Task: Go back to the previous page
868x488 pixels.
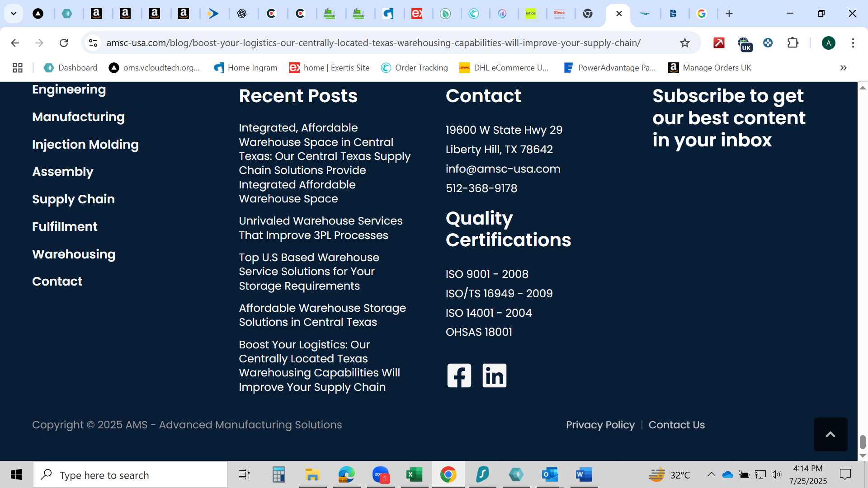Action: [x=15, y=43]
